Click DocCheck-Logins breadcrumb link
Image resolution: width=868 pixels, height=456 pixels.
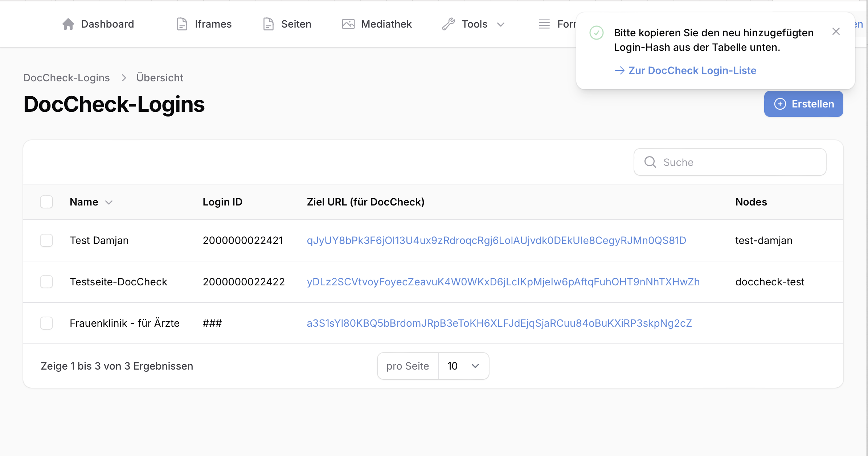[66, 78]
